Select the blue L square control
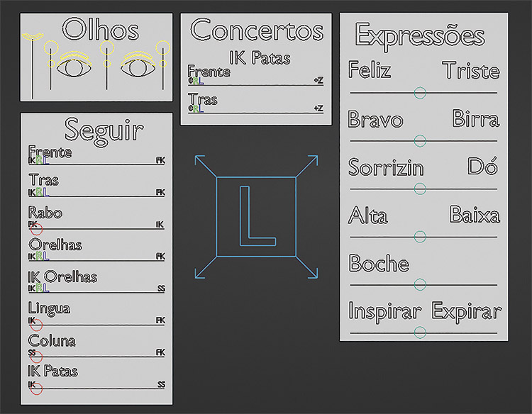 pos(255,216)
